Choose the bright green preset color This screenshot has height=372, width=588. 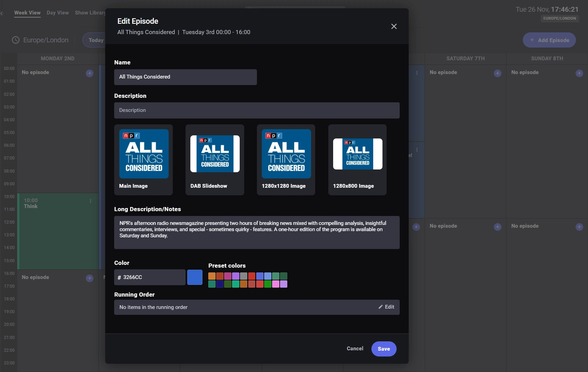(268, 284)
